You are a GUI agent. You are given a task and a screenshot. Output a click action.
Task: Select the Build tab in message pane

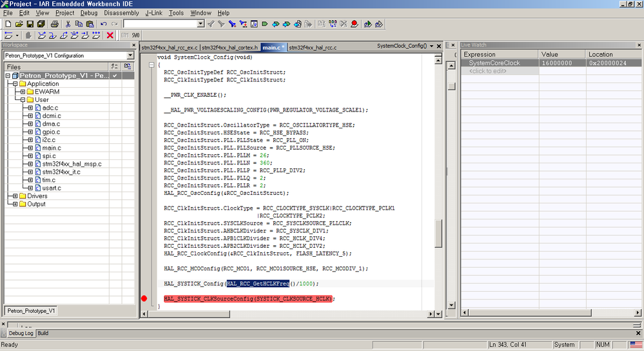click(43, 334)
